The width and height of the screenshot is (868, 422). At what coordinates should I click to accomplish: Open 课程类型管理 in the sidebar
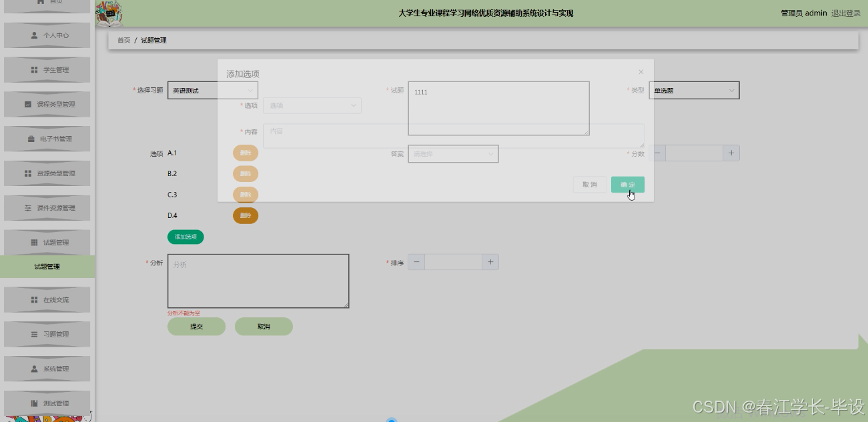47,105
